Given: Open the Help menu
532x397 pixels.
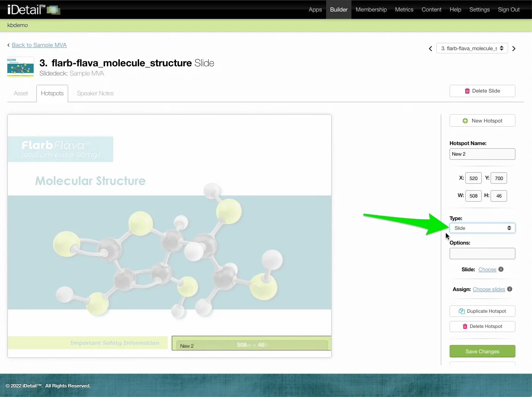Looking at the screenshot, I should (x=456, y=10).
